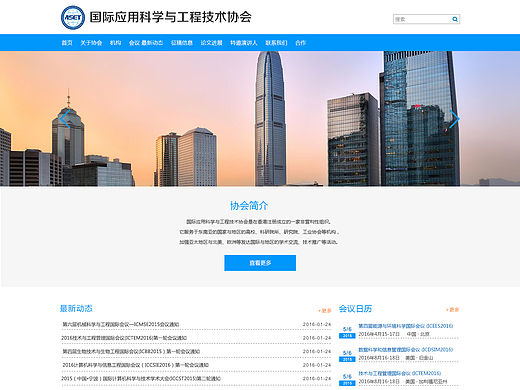Image resolution: width=520 pixels, height=390 pixels.
Task: Open the 首页 menu item
Action: point(67,43)
